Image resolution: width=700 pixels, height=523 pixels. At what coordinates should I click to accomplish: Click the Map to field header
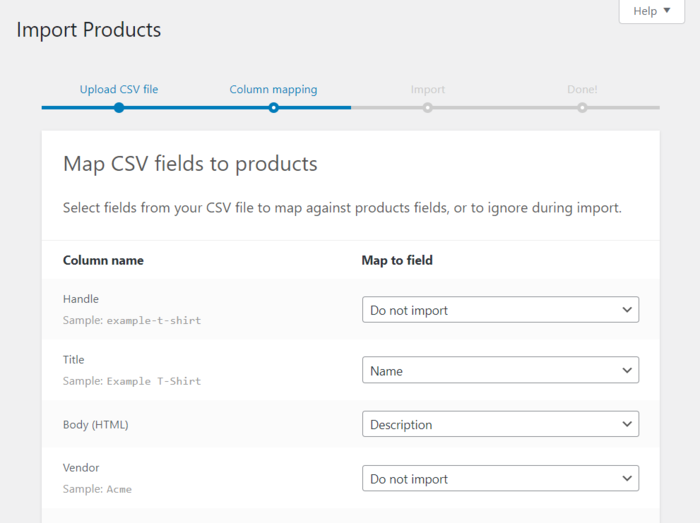point(397,260)
